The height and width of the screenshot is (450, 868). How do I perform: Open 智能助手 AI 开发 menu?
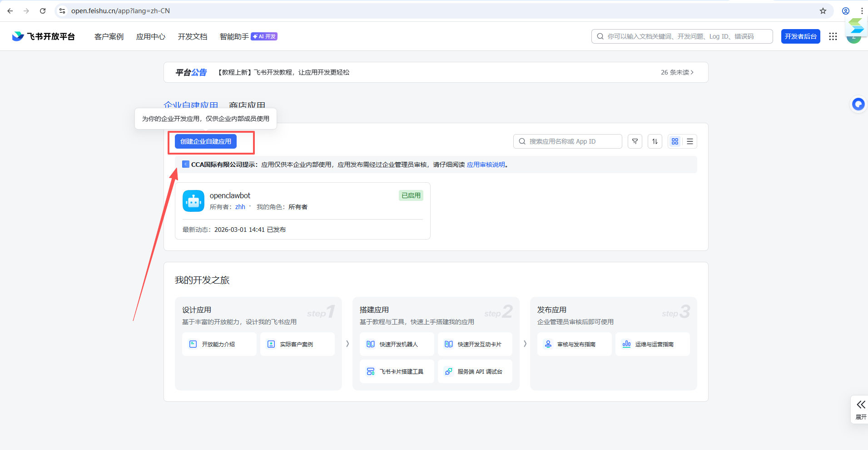tap(248, 36)
